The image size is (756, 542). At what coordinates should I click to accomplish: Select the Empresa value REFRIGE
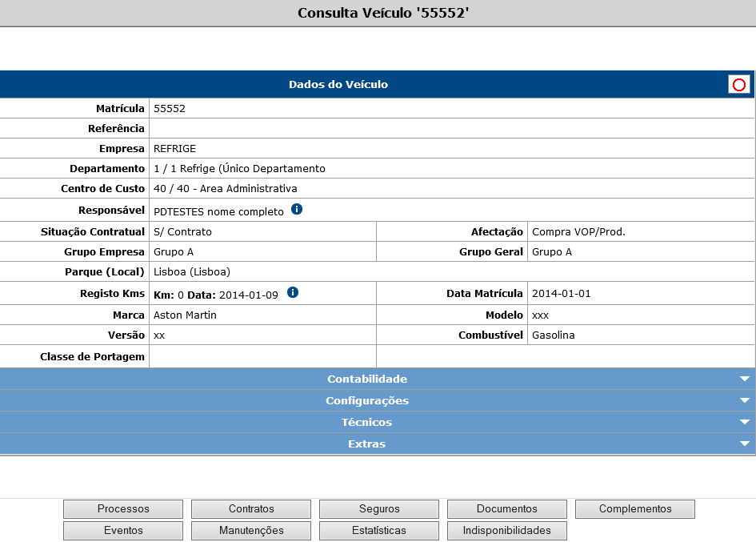(174, 149)
